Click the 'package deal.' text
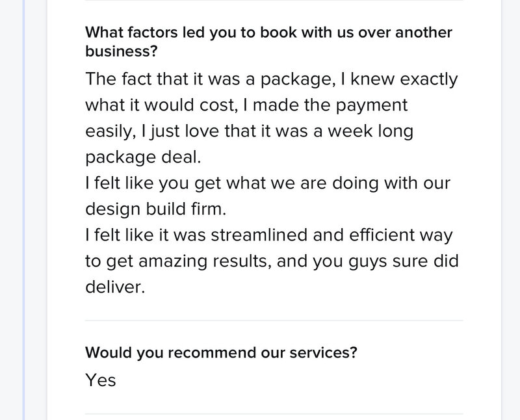The height and width of the screenshot is (420, 520). tap(143, 157)
